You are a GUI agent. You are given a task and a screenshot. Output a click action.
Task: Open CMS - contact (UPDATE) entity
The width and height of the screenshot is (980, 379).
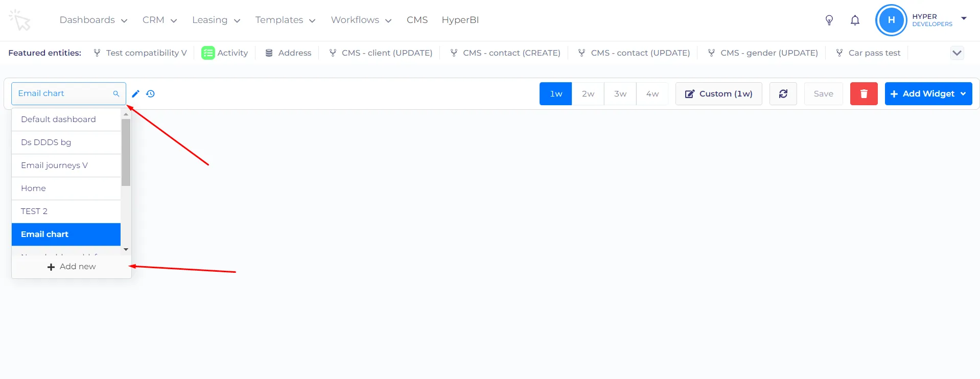click(634, 53)
